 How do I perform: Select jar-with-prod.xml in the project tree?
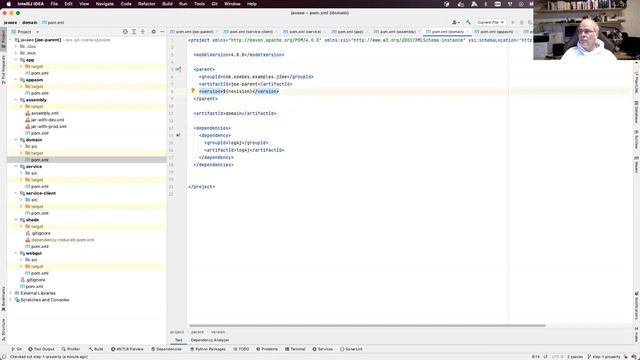click(48, 127)
